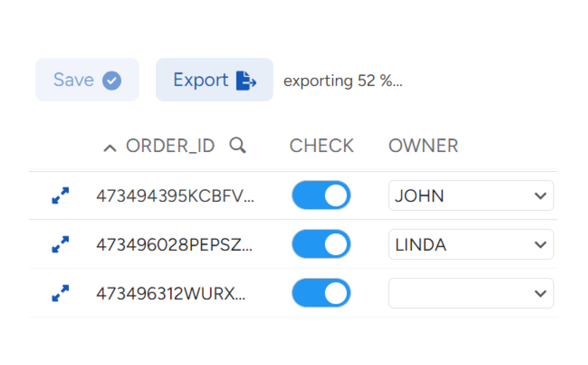Screen dimensions: 588x365
Task: Expand the row for order 473494395KCBFV
Action: tap(60, 195)
